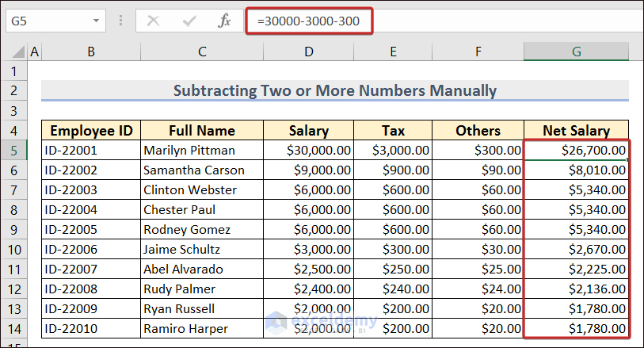This screenshot has height=348, width=644.
Task: Open the Insert Function fx dialog
Action: pos(225,21)
